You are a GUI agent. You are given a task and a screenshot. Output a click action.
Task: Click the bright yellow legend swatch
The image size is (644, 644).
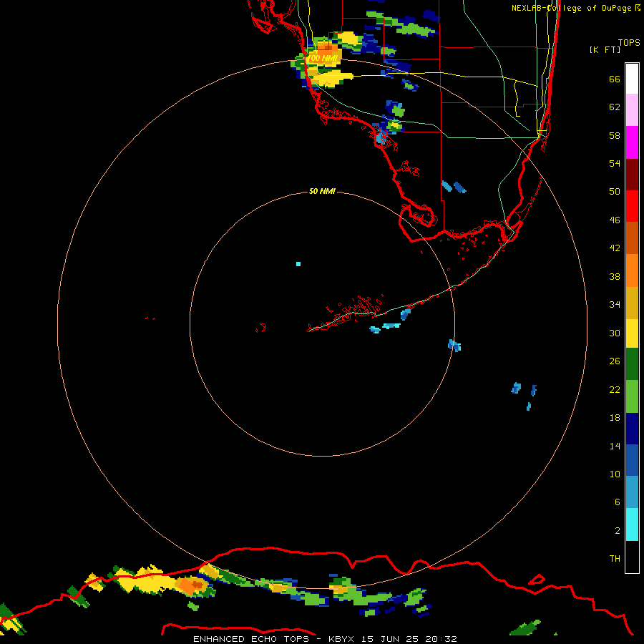click(x=632, y=333)
